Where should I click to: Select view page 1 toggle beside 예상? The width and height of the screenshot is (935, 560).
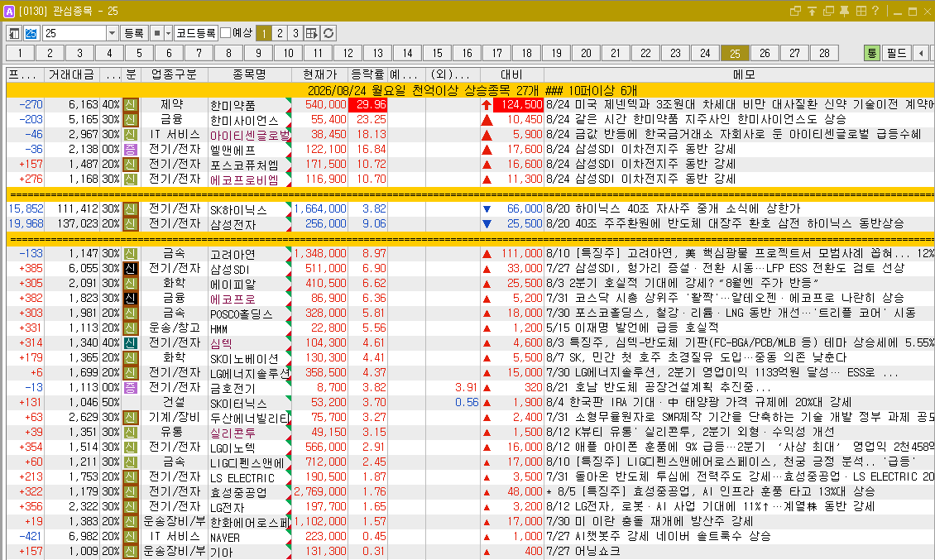(x=264, y=33)
